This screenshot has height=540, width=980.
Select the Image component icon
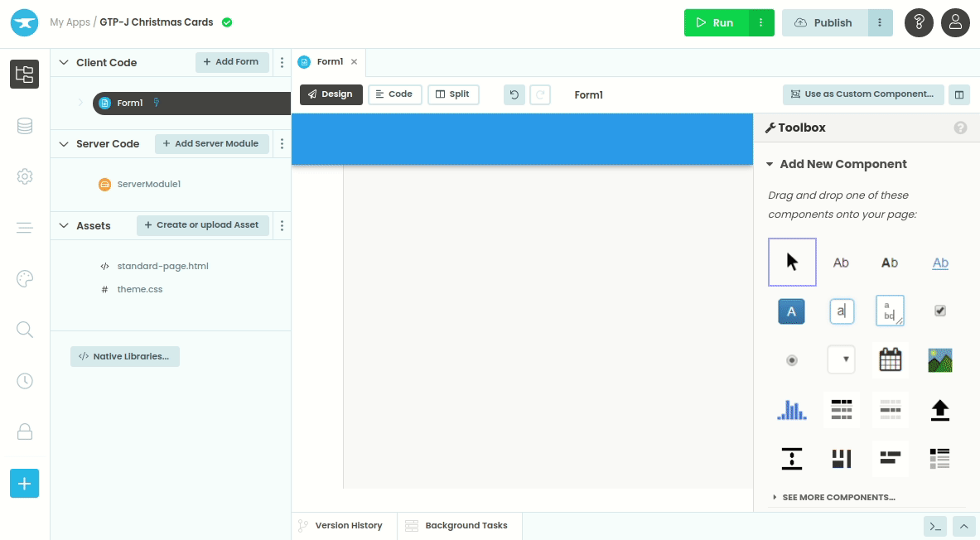tap(940, 360)
